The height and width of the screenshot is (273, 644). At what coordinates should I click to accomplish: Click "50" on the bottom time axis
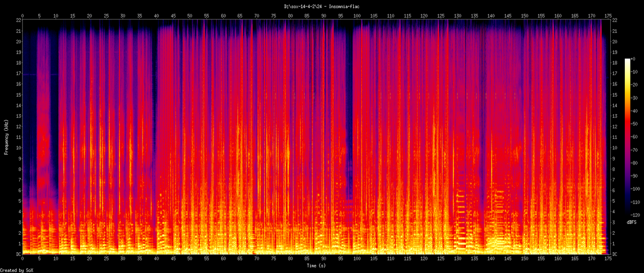(x=190, y=259)
